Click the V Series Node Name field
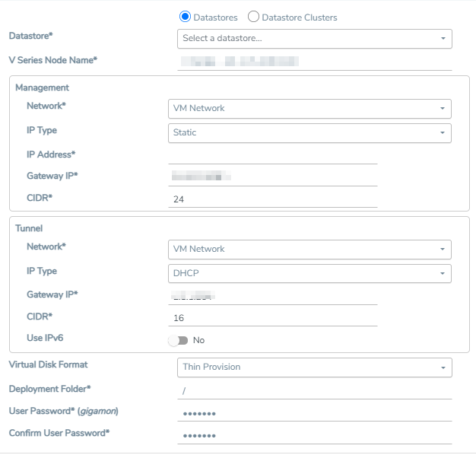The width and height of the screenshot is (476, 455). tap(315, 62)
